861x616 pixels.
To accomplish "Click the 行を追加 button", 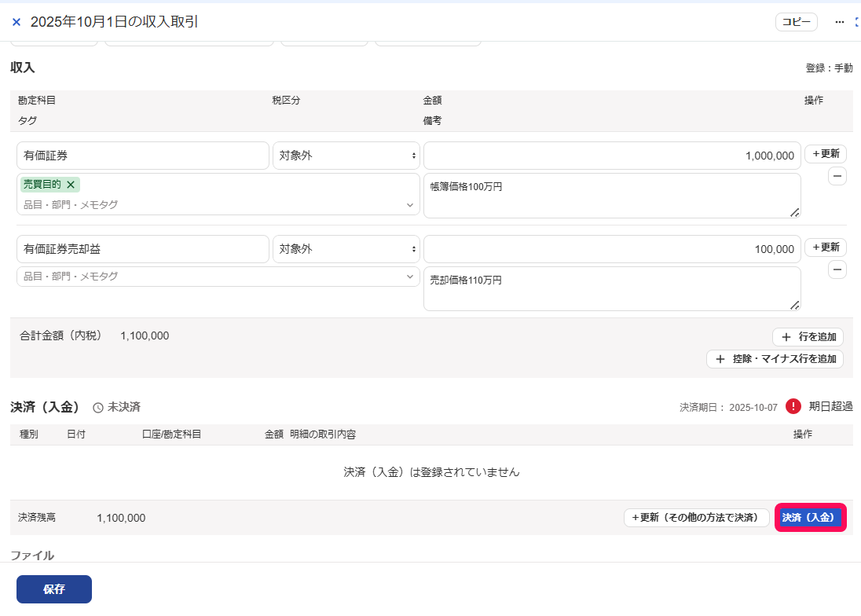I will (x=808, y=336).
